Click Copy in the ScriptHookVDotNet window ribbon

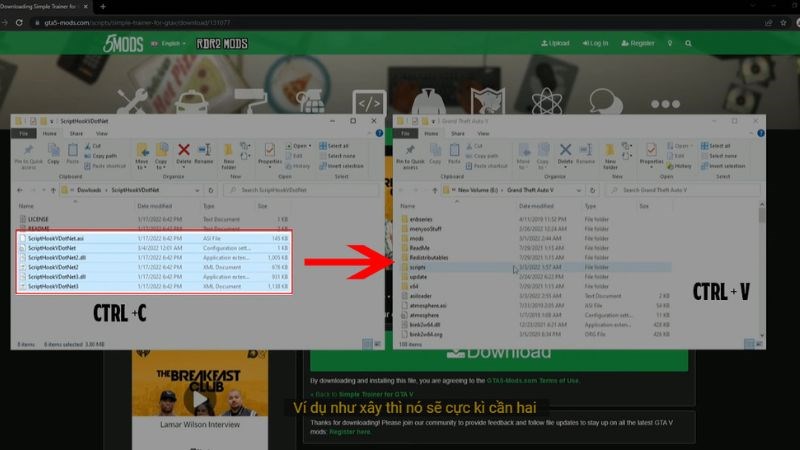click(x=53, y=154)
